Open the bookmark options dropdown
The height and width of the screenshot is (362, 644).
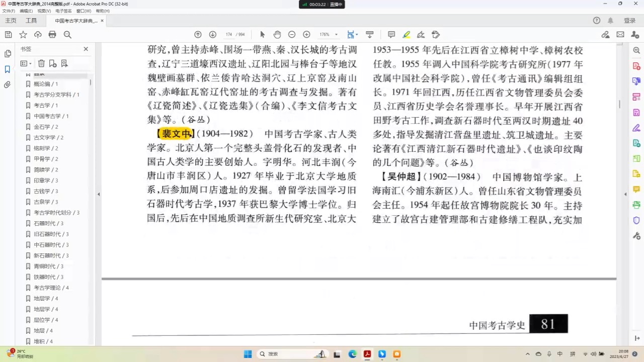(26, 63)
